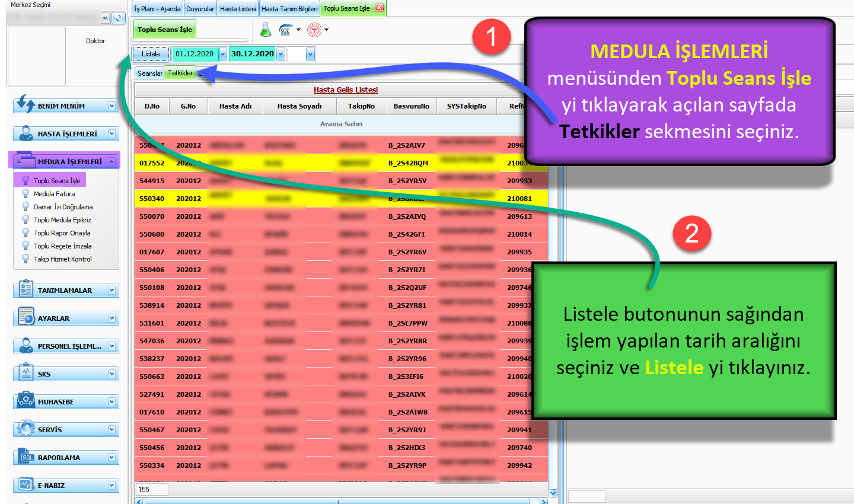Image resolution: width=854 pixels, height=504 pixels.
Task: Click the Toplu Seans İşle green button
Action: (165, 30)
